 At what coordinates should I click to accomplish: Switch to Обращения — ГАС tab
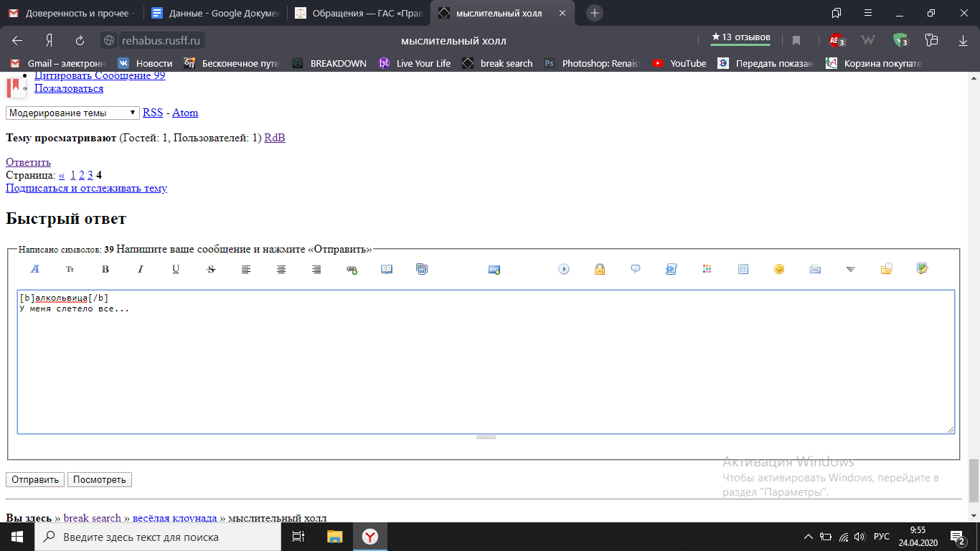(359, 13)
